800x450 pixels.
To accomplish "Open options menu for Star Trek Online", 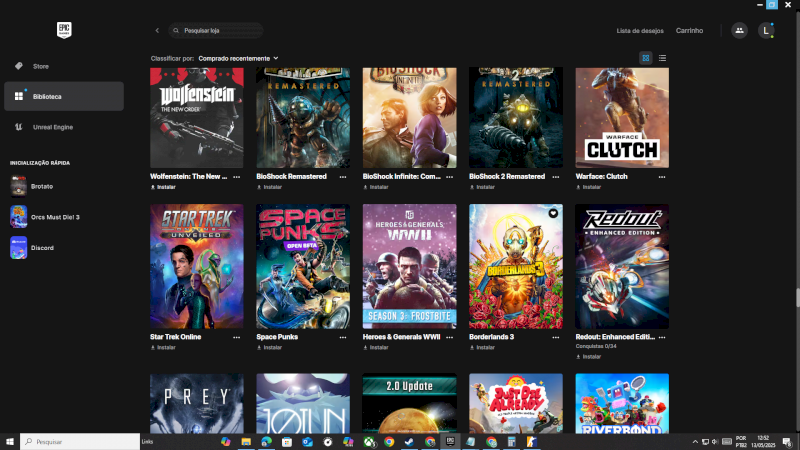I will point(237,337).
